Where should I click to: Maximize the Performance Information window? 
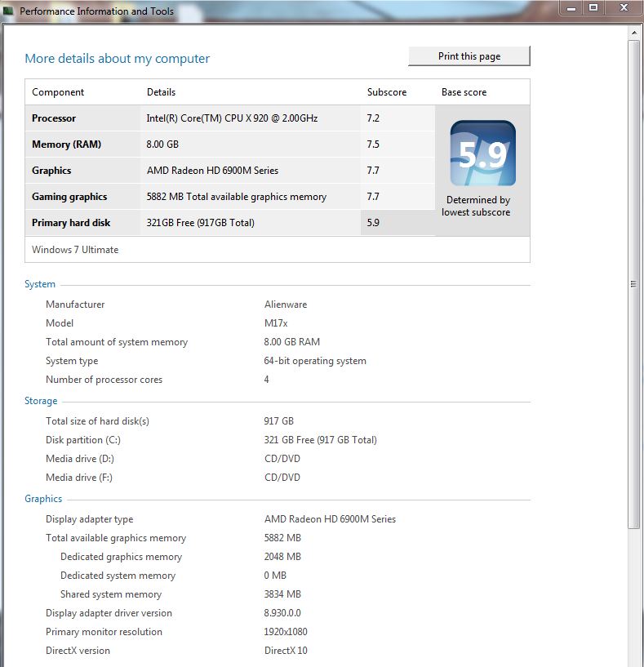(x=593, y=8)
